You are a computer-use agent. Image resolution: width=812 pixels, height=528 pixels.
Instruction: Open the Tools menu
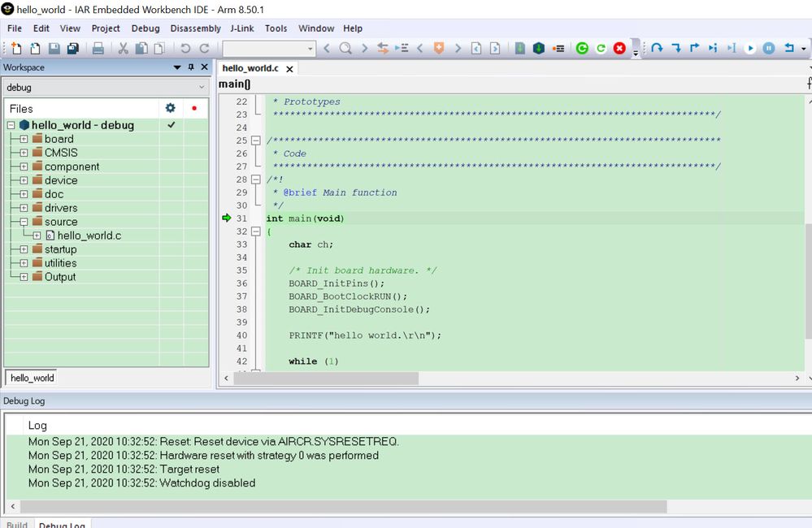(x=276, y=28)
